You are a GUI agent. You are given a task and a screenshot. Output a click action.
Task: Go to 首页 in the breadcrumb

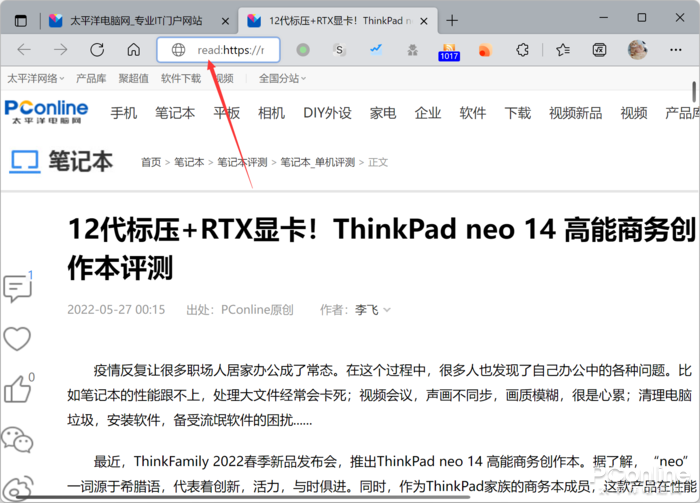[x=151, y=162]
